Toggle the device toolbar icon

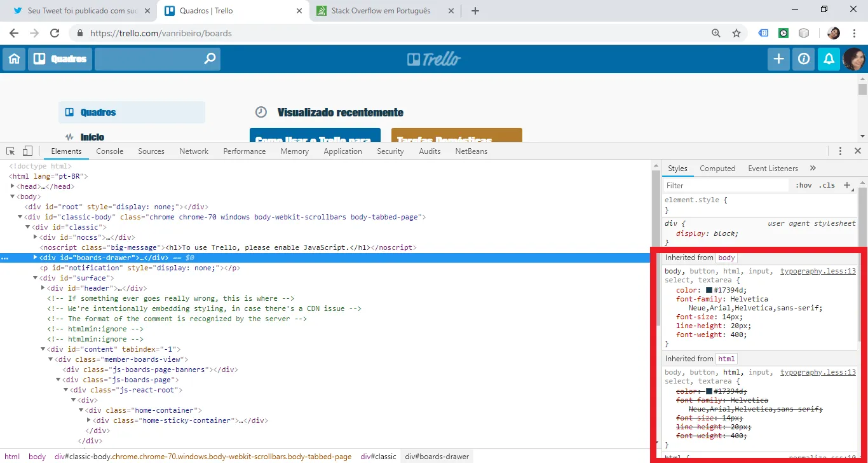pyautogui.click(x=27, y=151)
